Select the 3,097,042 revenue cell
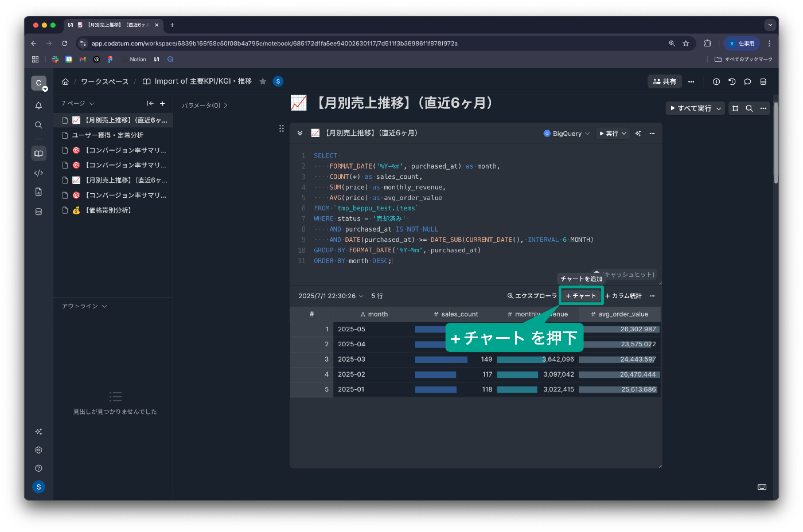Screen dimensions: 803x532 point(537,374)
